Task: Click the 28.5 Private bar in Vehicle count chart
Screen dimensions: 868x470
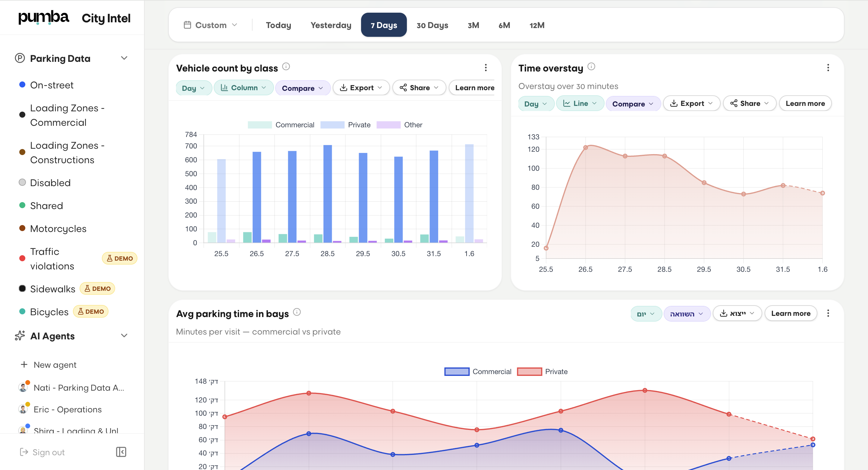Action: click(x=328, y=194)
